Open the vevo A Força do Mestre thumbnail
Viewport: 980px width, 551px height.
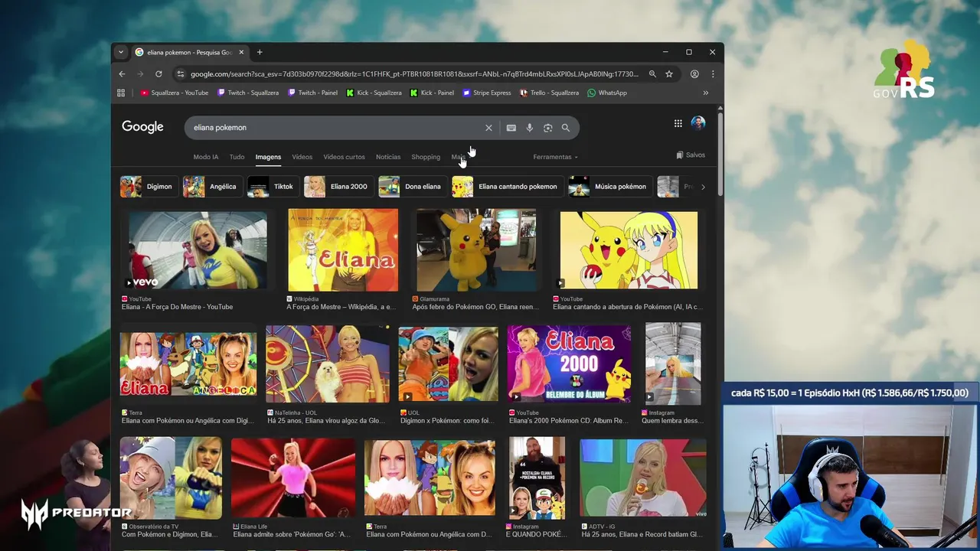point(198,252)
